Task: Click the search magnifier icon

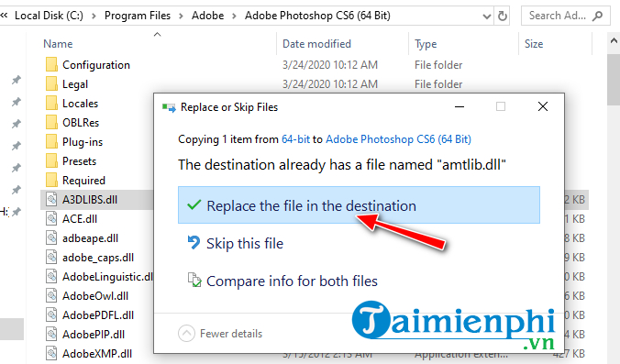Action: (597, 16)
